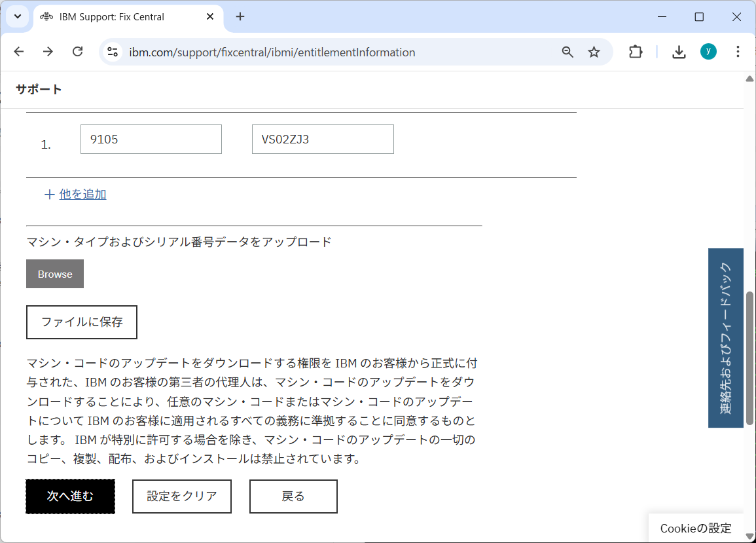Open the extensions puzzle icon

coord(636,52)
